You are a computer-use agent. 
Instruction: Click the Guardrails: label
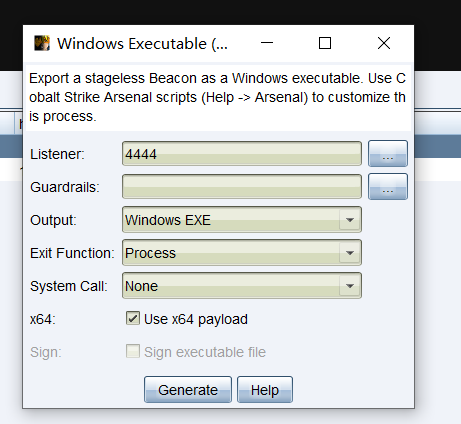pyautogui.click(x=65, y=187)
